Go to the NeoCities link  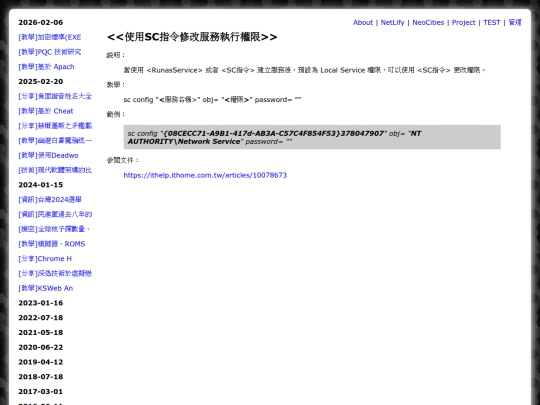point(428,23)
